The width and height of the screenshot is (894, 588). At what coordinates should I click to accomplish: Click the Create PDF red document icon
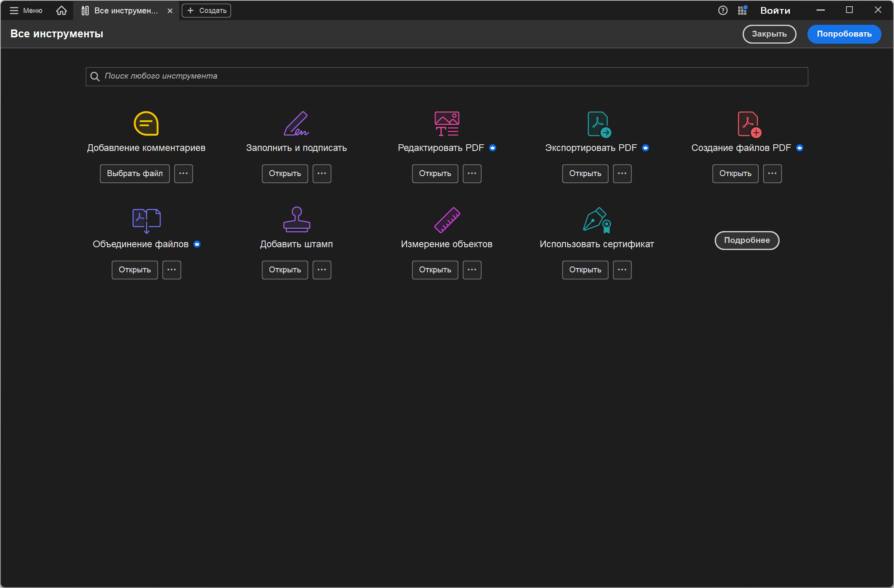pyautogui.click(x=749, y=124)
